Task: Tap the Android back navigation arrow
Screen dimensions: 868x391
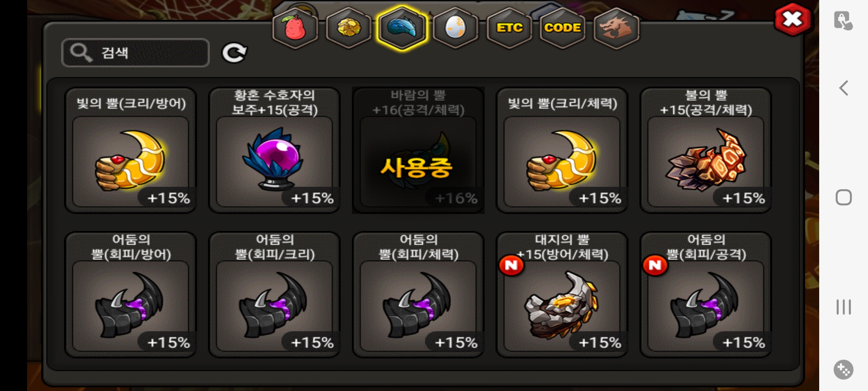Action: tap(843, 88)
